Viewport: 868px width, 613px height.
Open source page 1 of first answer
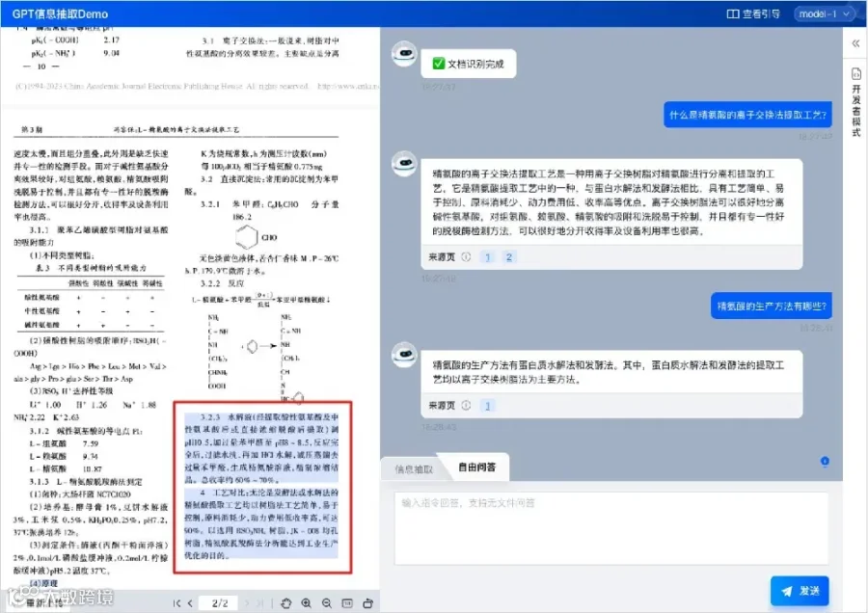(x=488, y=256)
